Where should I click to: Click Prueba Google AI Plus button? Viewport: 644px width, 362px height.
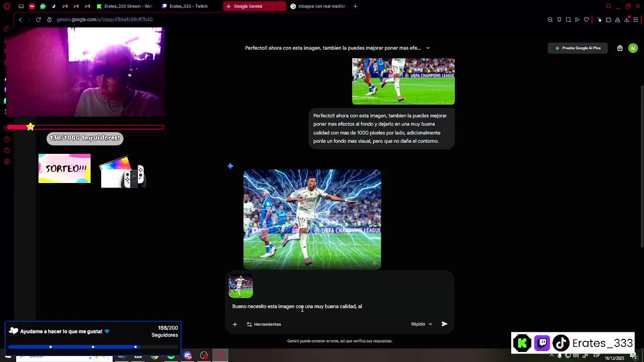tap(578, 48)
